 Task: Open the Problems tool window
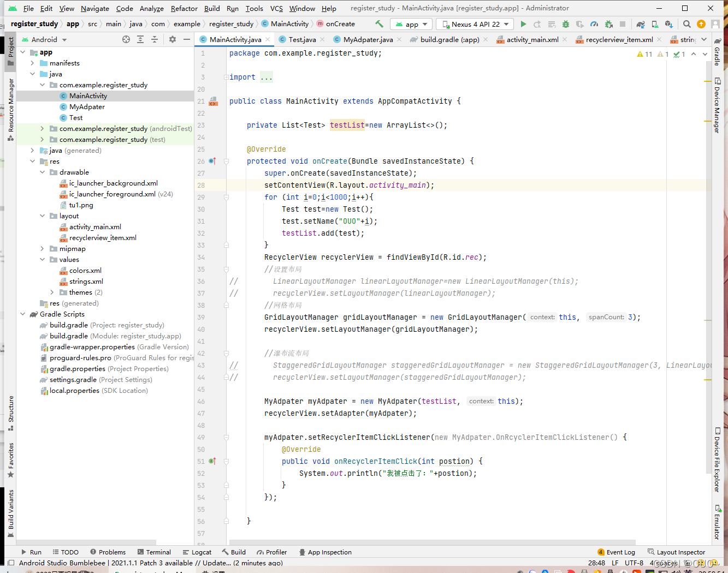[108, 552]
